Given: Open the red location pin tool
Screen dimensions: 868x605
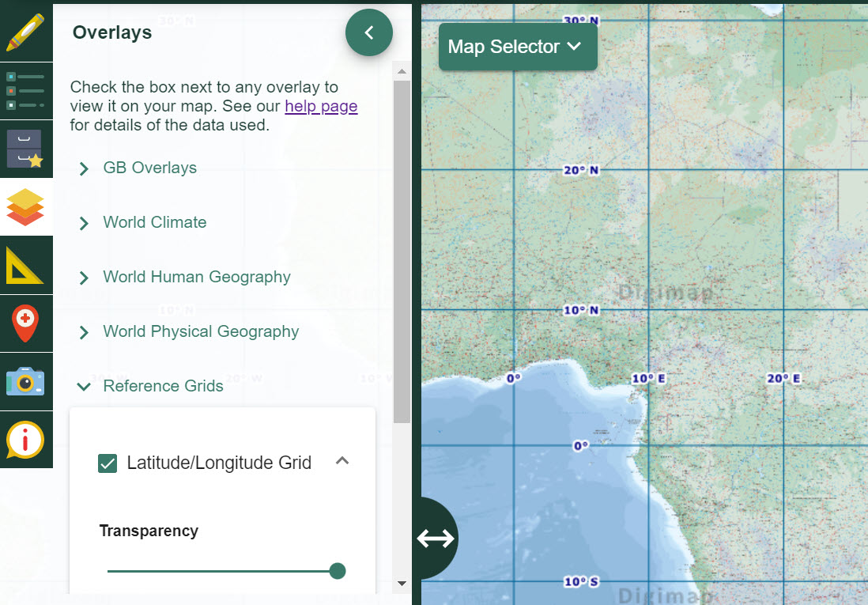Looking at the screenshot, I should pos(26,323).
